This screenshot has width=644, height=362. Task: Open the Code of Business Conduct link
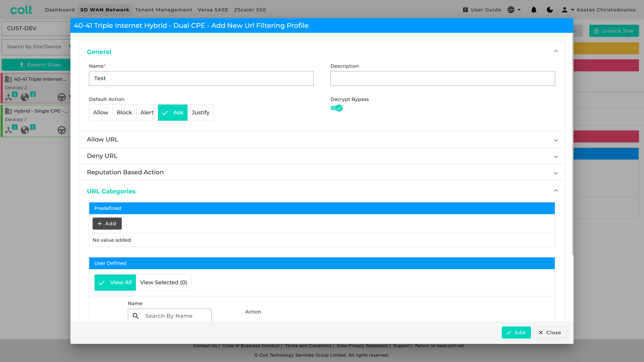coord(251,346)
